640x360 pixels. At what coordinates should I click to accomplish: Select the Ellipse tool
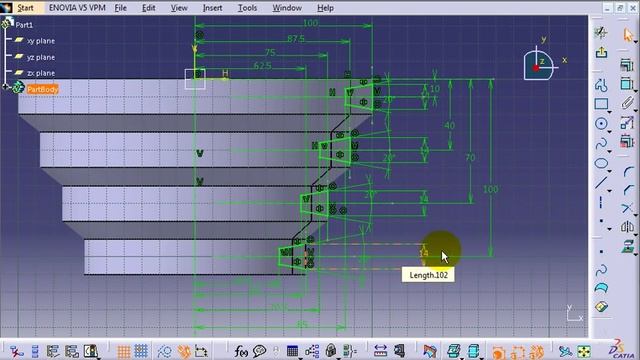coord(601,164)
